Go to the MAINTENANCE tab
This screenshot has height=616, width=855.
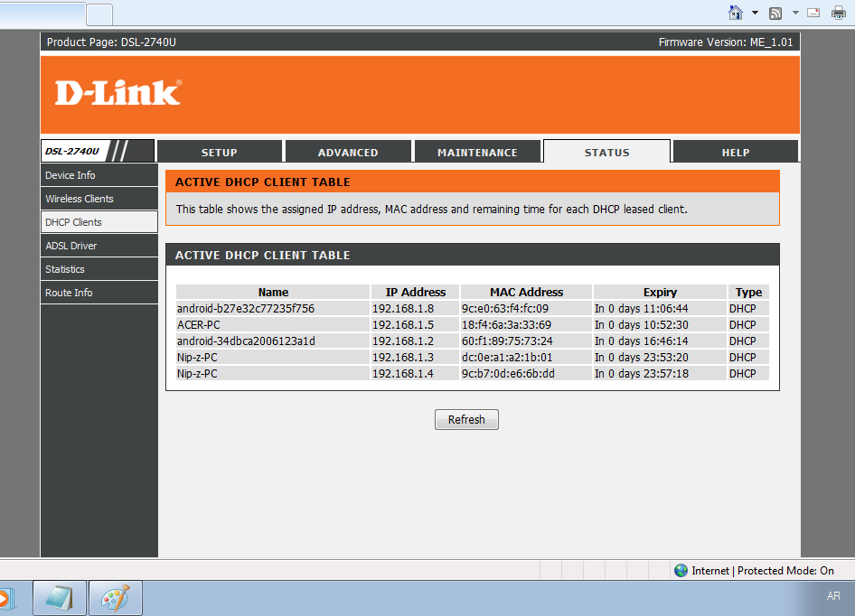477,152
